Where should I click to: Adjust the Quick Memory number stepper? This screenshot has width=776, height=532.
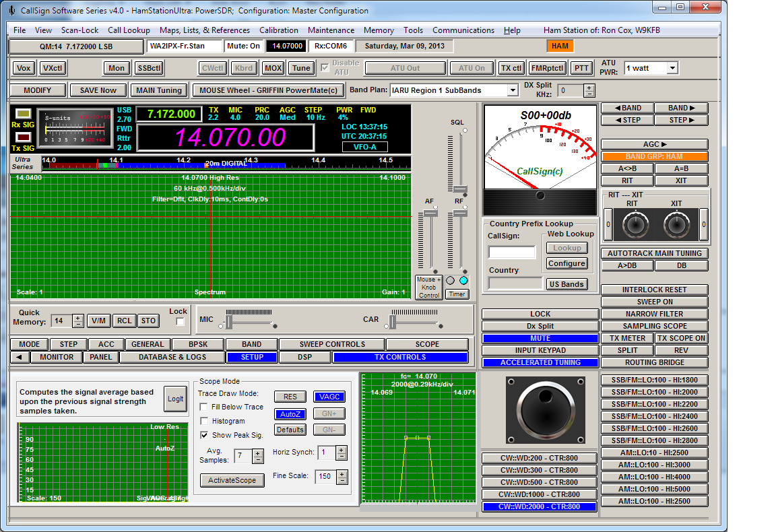coord(77,321)
